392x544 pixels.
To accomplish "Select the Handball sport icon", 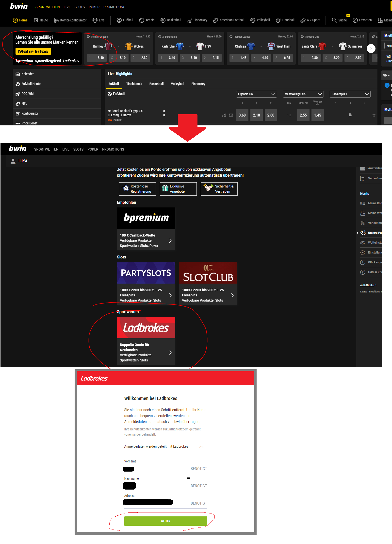I will pyautogui.click(x=278, y=20).
